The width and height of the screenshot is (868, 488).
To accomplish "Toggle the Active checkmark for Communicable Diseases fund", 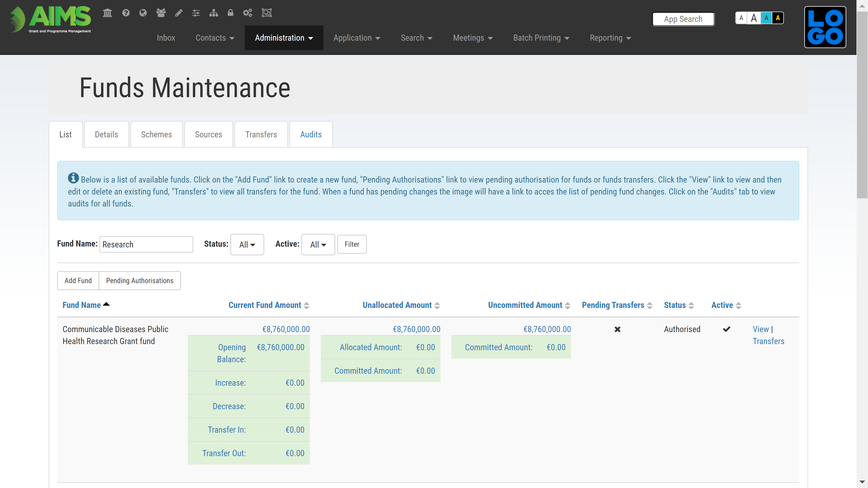I will coord(727,329).
